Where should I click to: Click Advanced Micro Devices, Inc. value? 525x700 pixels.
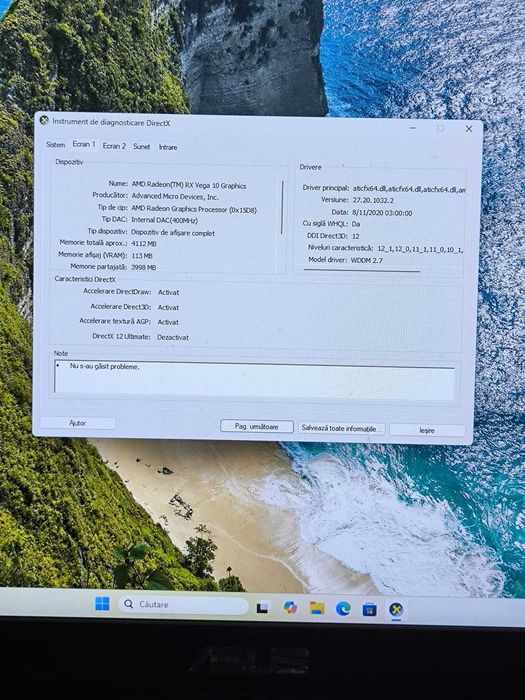175,197
